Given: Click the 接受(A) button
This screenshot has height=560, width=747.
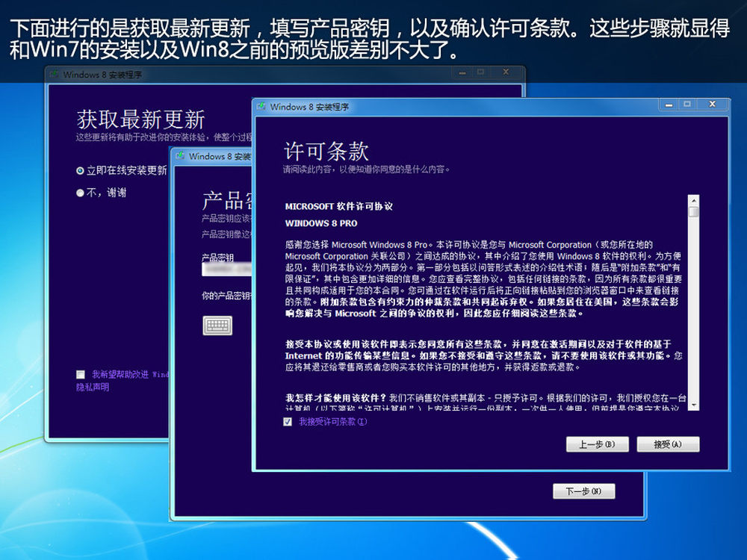Looking at the screenshot, I should [668, 444].
